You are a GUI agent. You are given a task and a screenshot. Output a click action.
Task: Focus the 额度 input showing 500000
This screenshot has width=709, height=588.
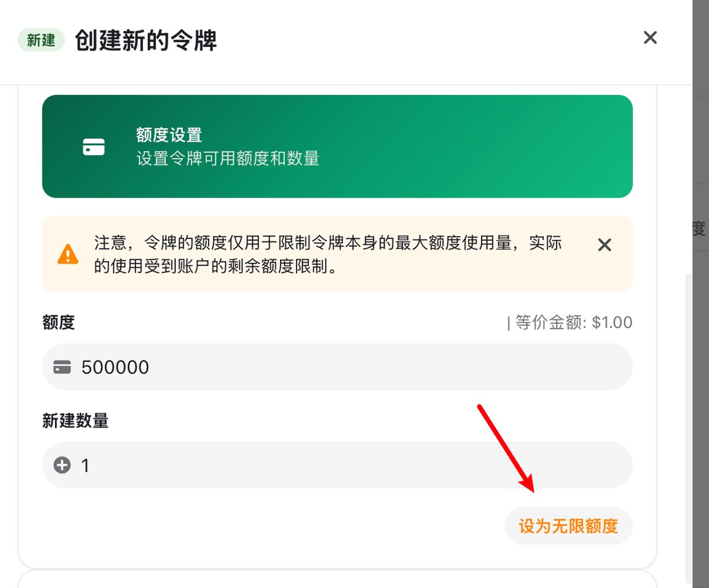354,367
